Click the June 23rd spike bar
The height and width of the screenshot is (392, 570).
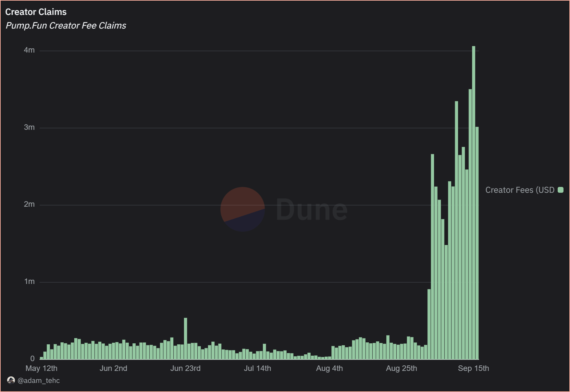click(185, 337)
